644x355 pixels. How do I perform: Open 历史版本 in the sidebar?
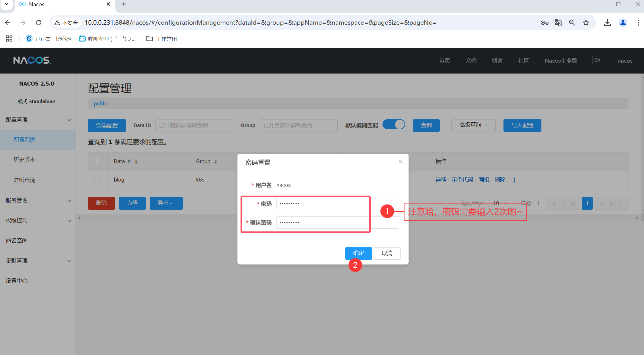click(24, 160)
